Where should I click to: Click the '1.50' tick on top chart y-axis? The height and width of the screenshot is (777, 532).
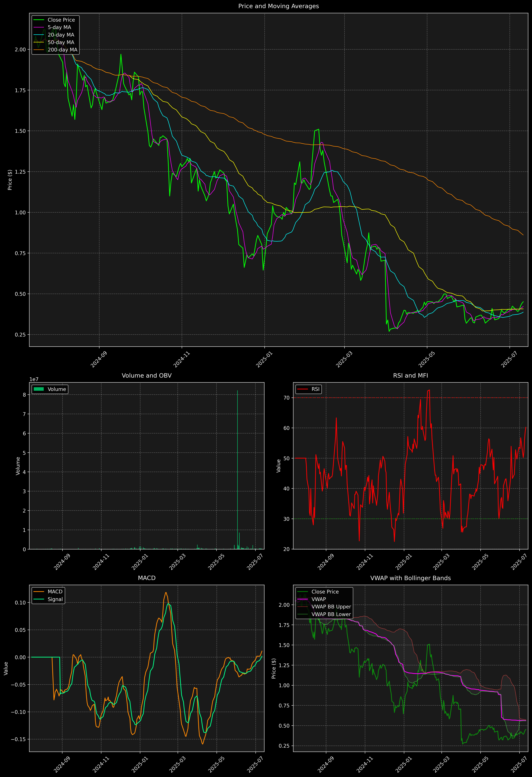tap(20, 131)
